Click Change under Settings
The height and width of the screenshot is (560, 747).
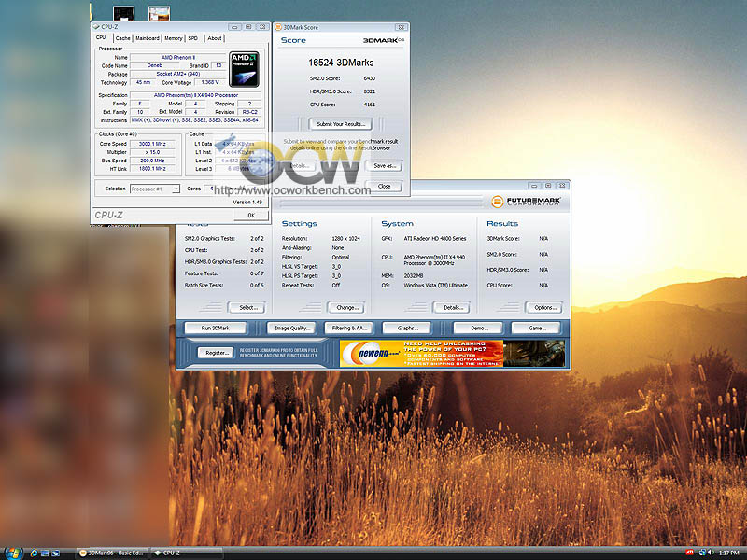coord(346,308)
